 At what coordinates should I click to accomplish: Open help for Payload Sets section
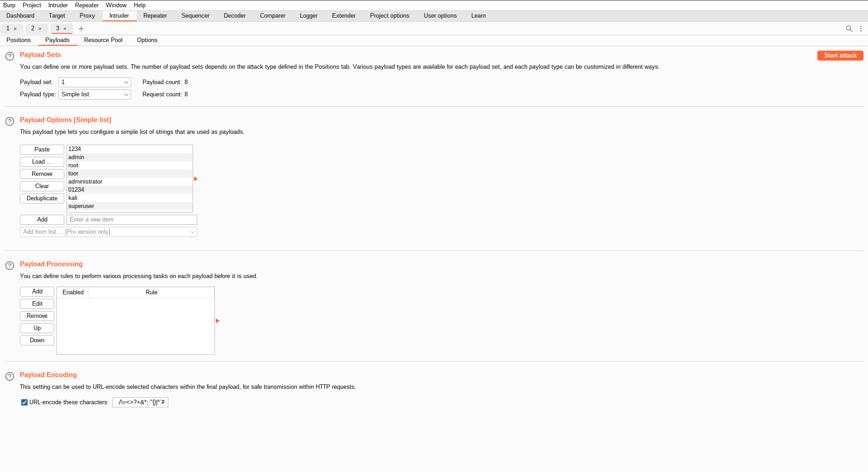pyautogui.click(x=9, y=57)
